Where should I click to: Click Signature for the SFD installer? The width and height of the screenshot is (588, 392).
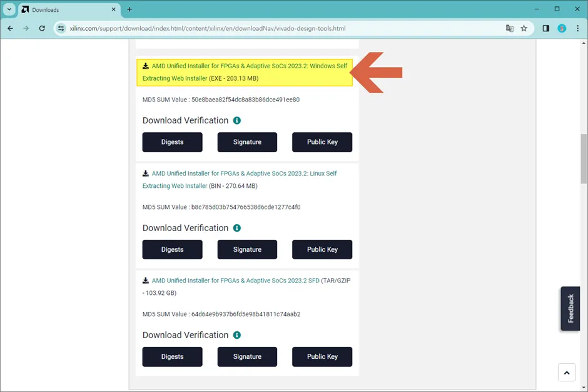click(247, 357)
